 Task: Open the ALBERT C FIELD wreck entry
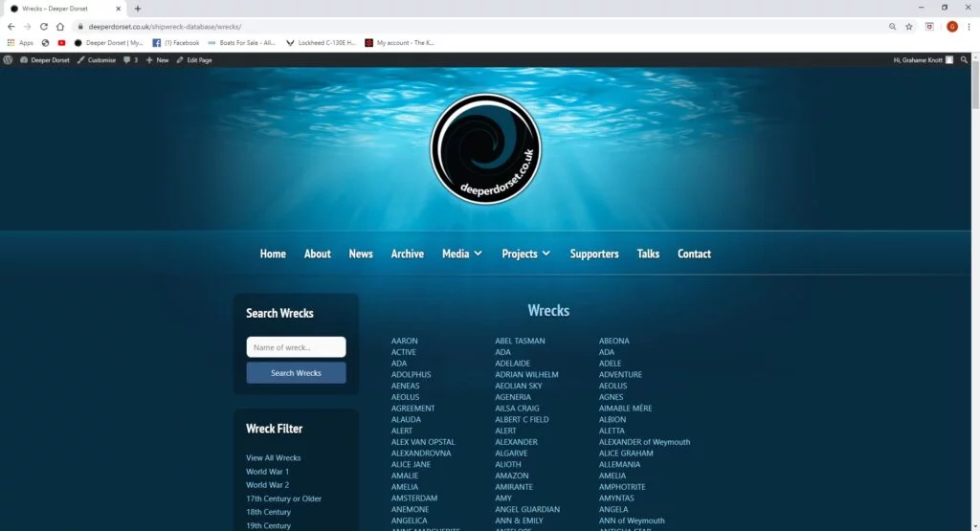(x=522, y=420)
